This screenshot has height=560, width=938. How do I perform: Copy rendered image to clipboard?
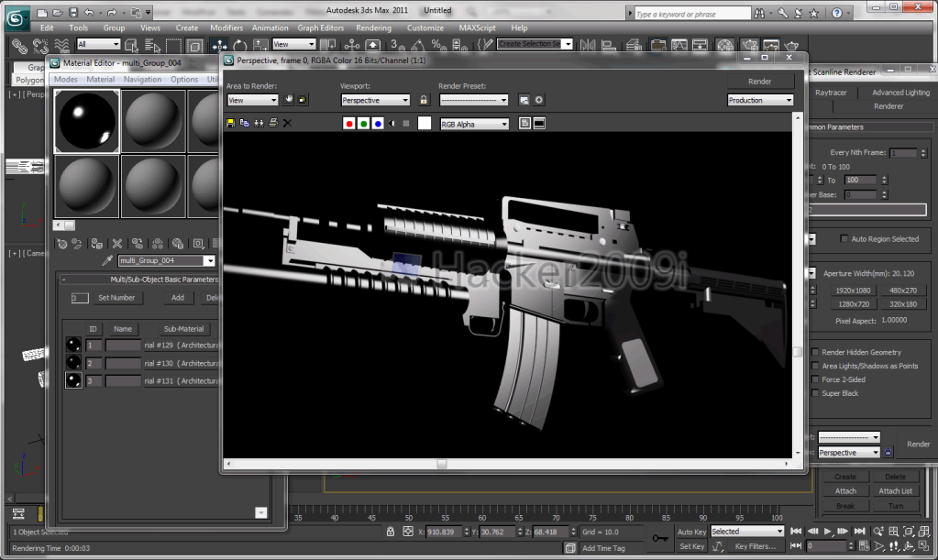point(244,123)
